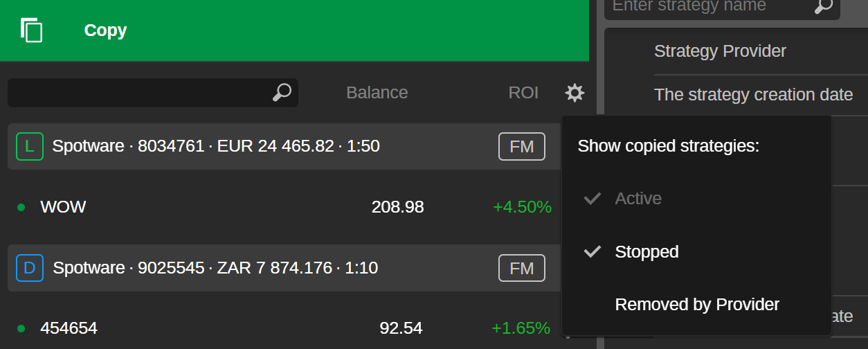The height and width of the screenshot is (349, 868).
Task: Click green status dot beside 454654
Action: coord(21,328)
